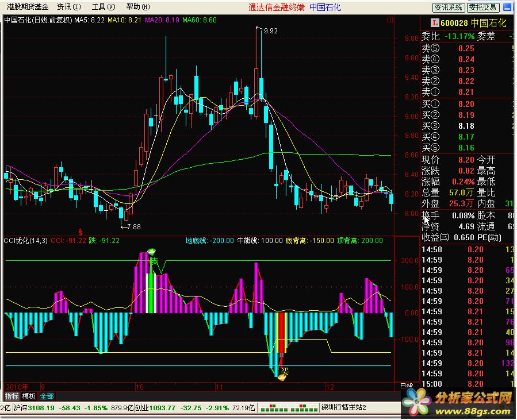This screenshot has width=517, height=420.
Task: Click the second signal-bars indicator in status bar
Action: (x=304, y=408)
